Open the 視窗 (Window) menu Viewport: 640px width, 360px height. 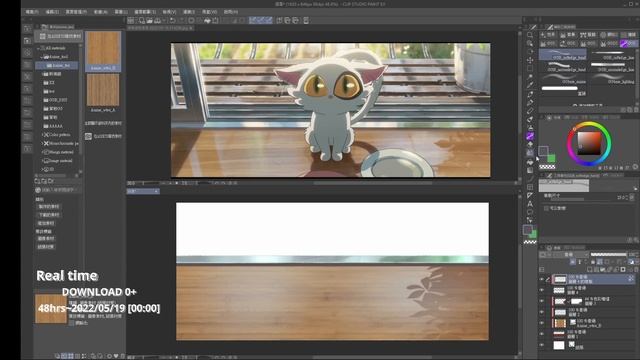pyautogui.click(x=209, y=12)
